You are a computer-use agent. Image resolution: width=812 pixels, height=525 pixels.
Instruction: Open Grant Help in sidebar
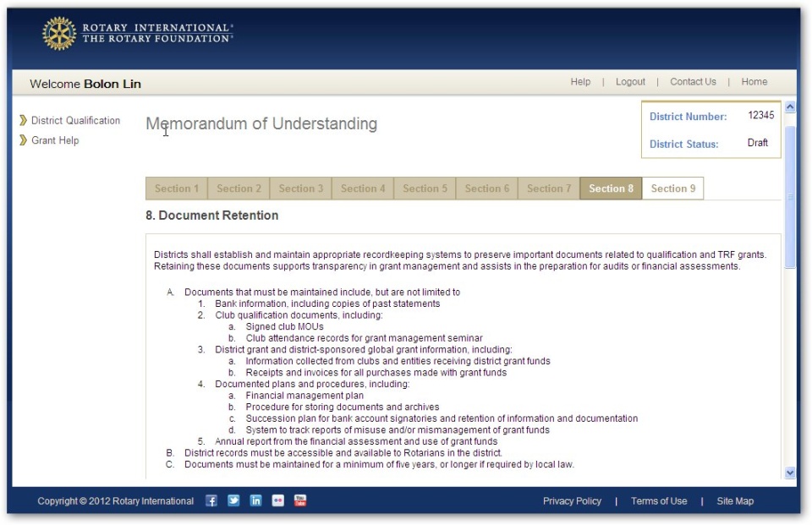click(55, 140)
